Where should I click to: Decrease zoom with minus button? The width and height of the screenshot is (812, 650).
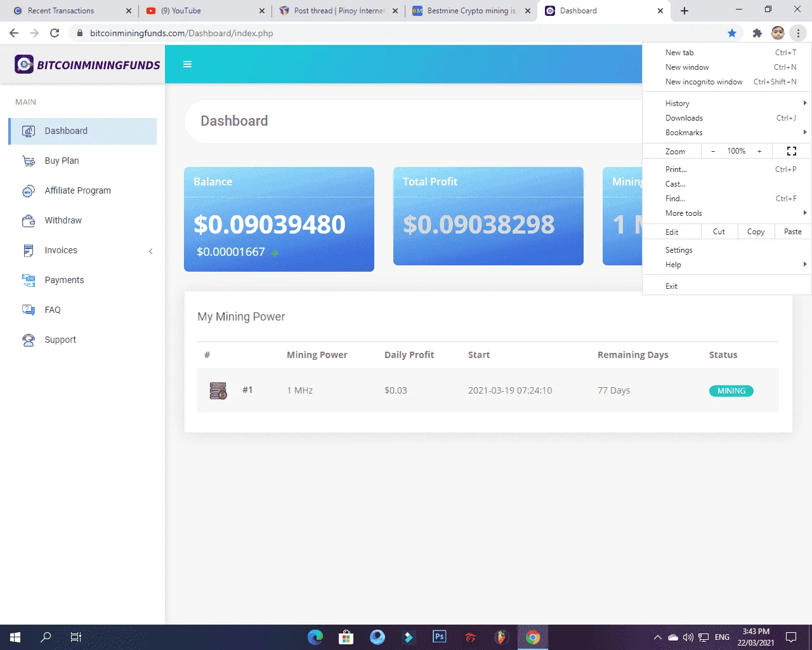[x=713, y=151]
